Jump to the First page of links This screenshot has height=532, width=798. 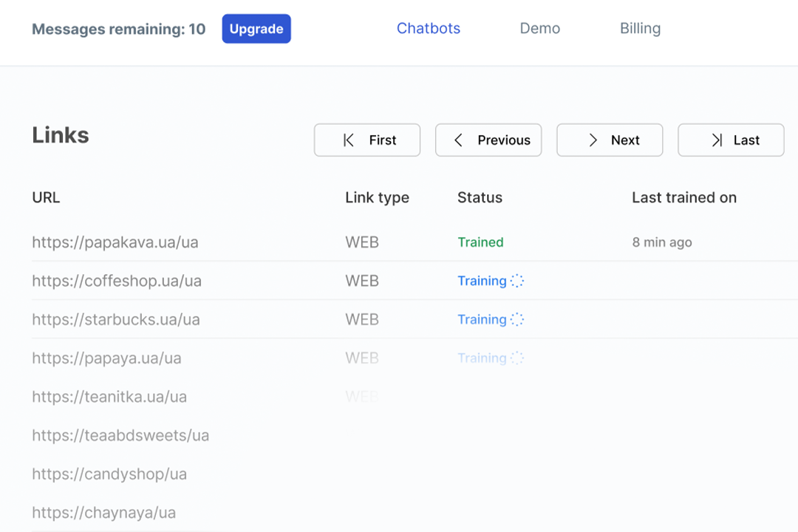click(x=367, y=140)
